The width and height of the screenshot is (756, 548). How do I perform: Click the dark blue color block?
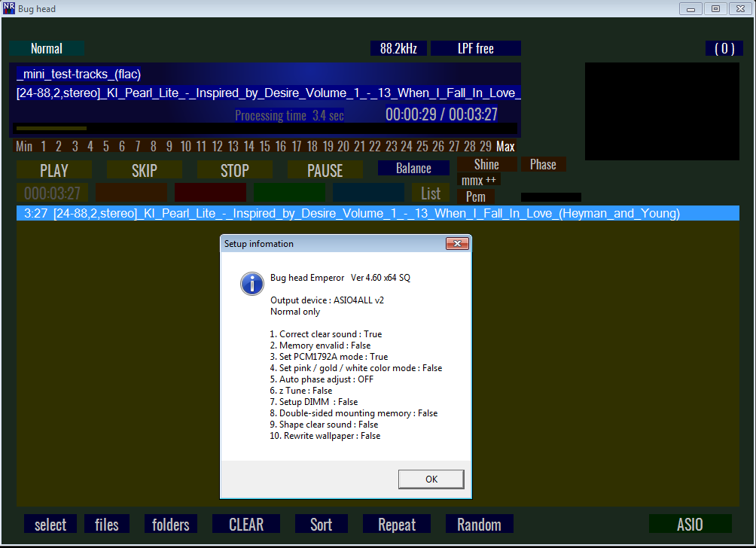(x=368, y=192)
